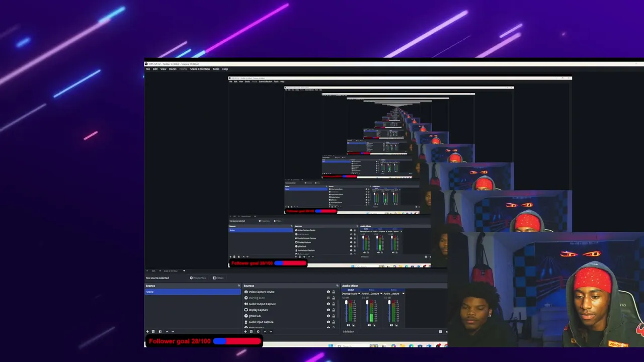Image resolution: width=644 pixels, height=362 pixels.
Task: Adjust the Desktop Audio volume slider
Action: [x=346, y=310]
